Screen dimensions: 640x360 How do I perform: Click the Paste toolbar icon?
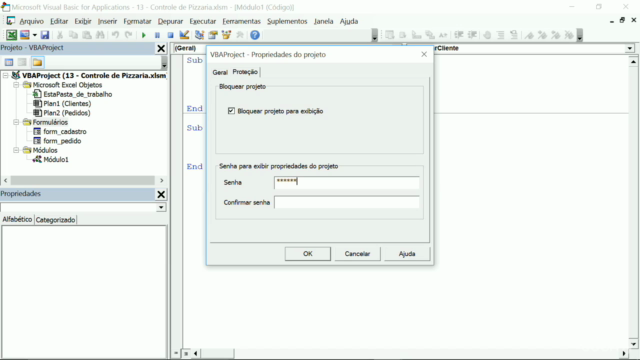tap(87, 35)
